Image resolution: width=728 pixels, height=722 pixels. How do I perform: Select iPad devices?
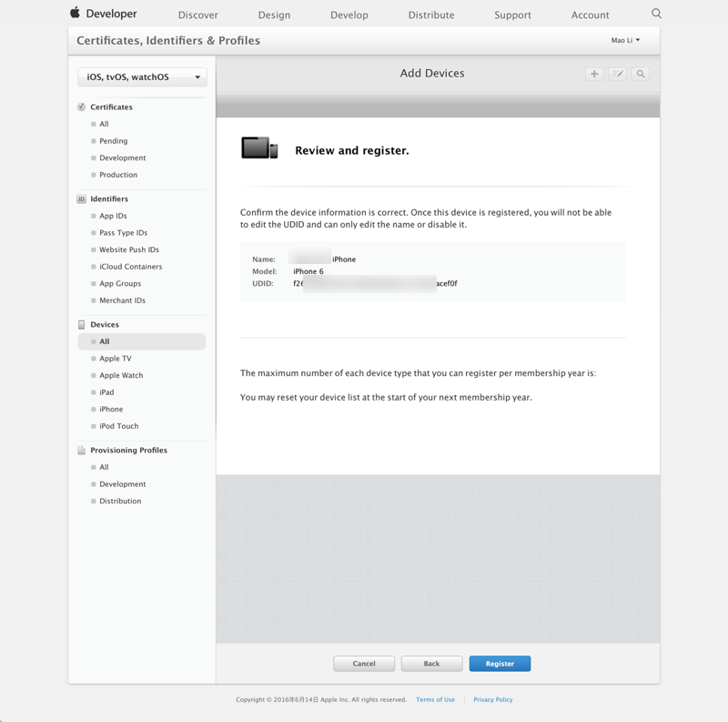(106, 392)
